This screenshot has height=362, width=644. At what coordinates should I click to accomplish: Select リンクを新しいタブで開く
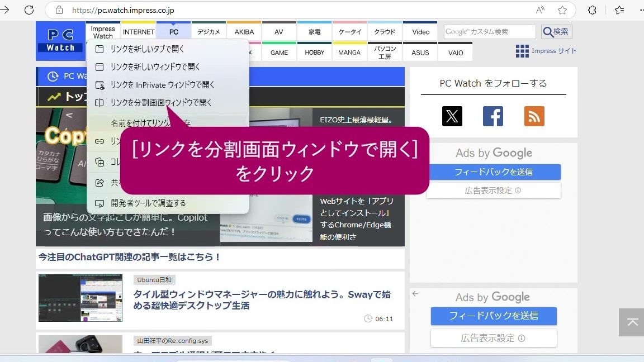pyautogui.click(x=168, y=49)
